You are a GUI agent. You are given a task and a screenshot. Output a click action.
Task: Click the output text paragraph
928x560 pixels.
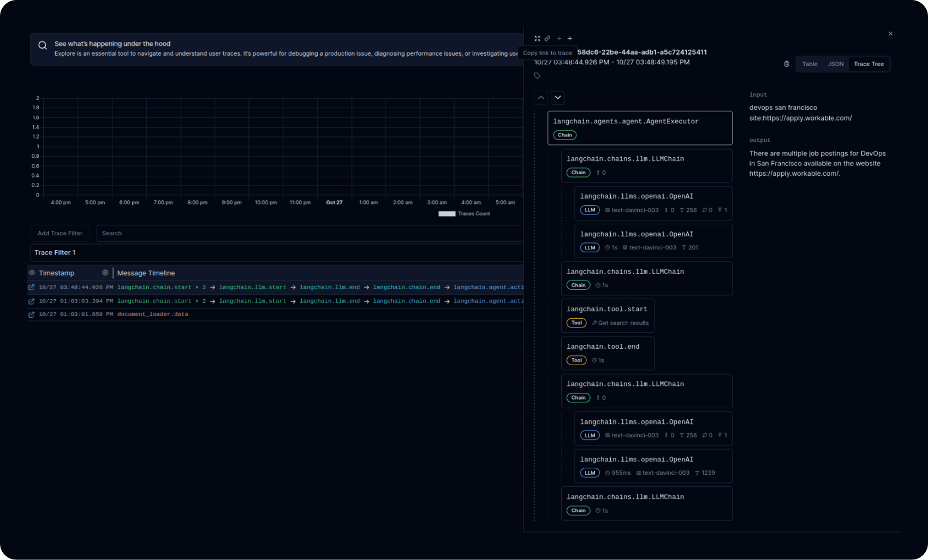(x=817, y=163)
